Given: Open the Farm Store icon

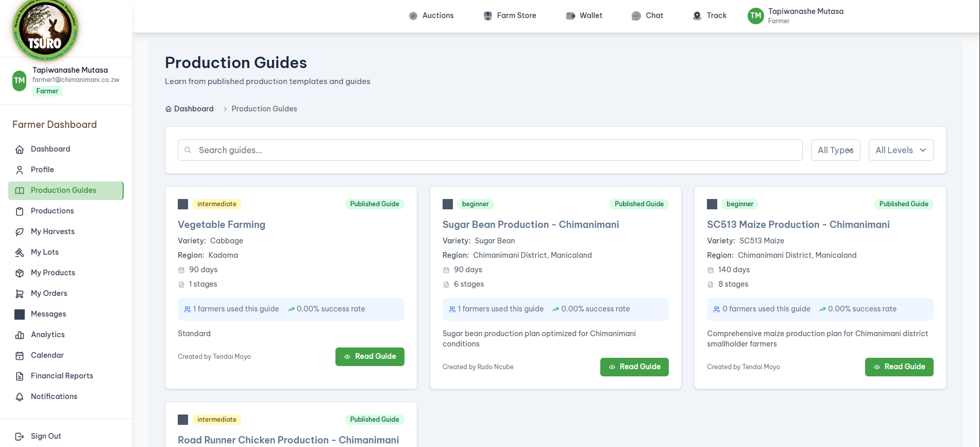Looking at the screenshot, I should tap(487, 16).
